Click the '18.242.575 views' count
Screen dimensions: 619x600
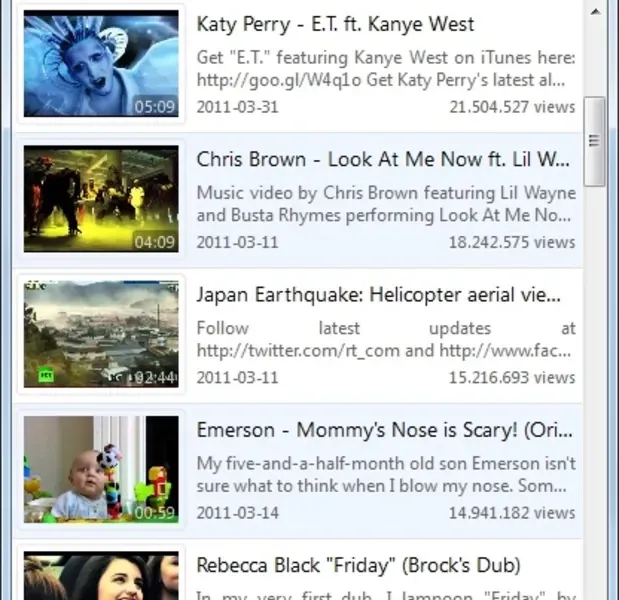pos(512,242)
